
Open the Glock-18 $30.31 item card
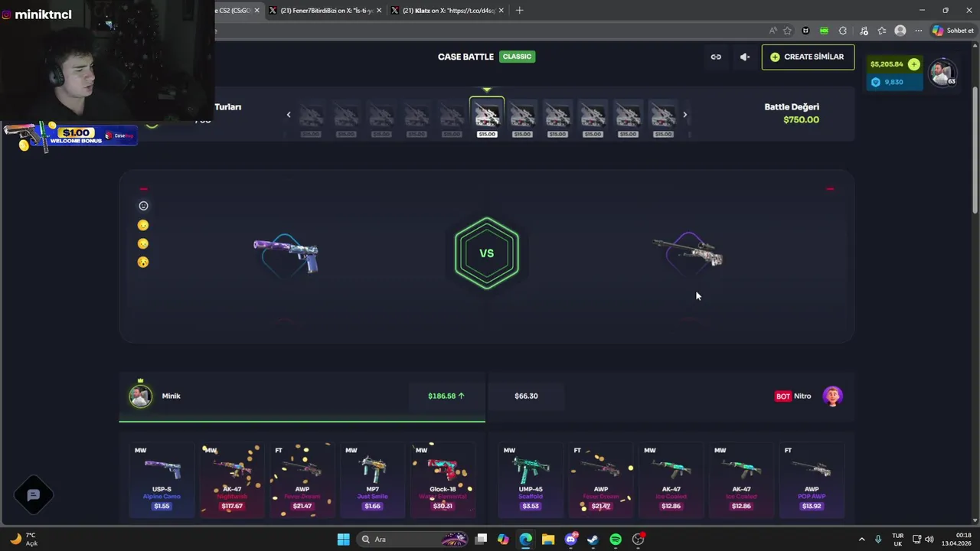tap(443, 480)
